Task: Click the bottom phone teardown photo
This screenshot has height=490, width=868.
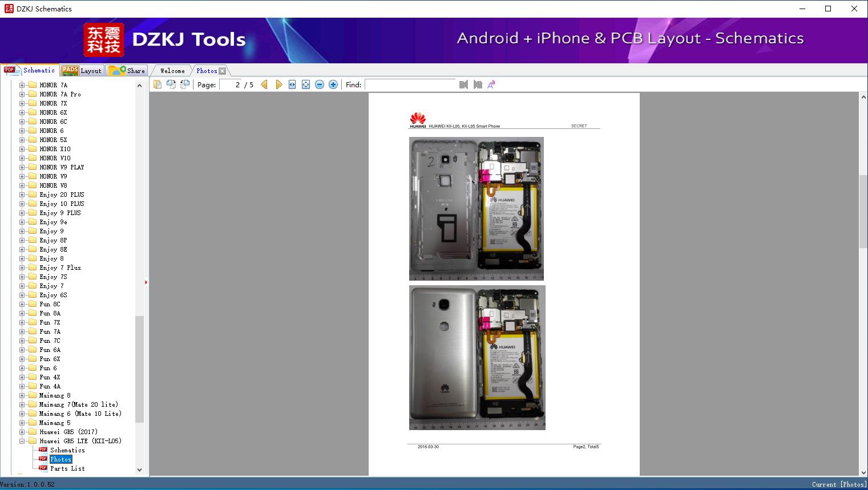Action: pos(477,358)
